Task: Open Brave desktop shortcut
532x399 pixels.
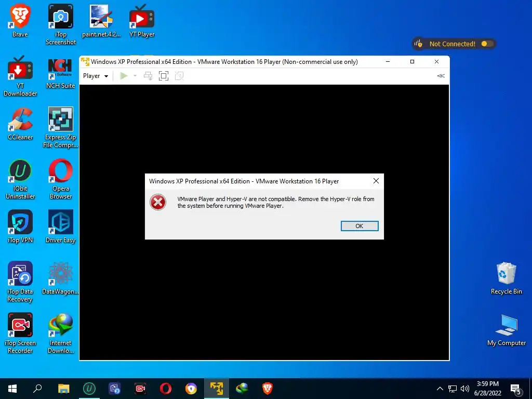Action: point(20,21)
